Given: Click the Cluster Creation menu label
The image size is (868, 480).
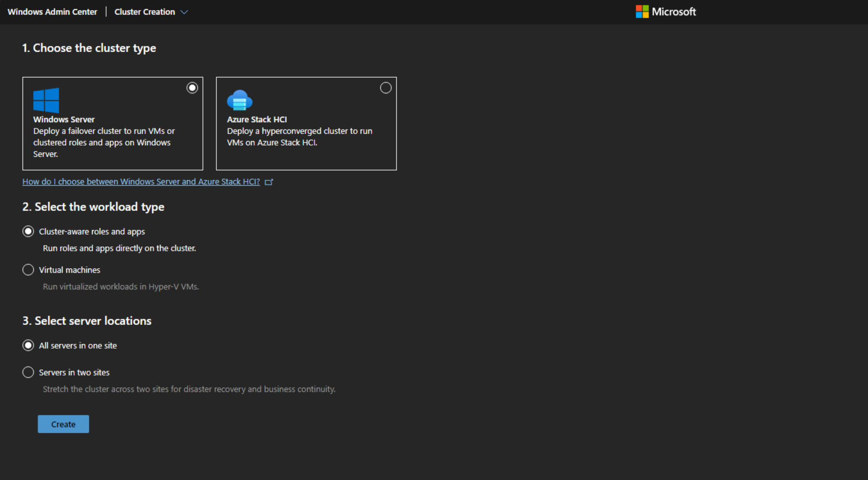Looking at the screenshot, I should 145,12.
